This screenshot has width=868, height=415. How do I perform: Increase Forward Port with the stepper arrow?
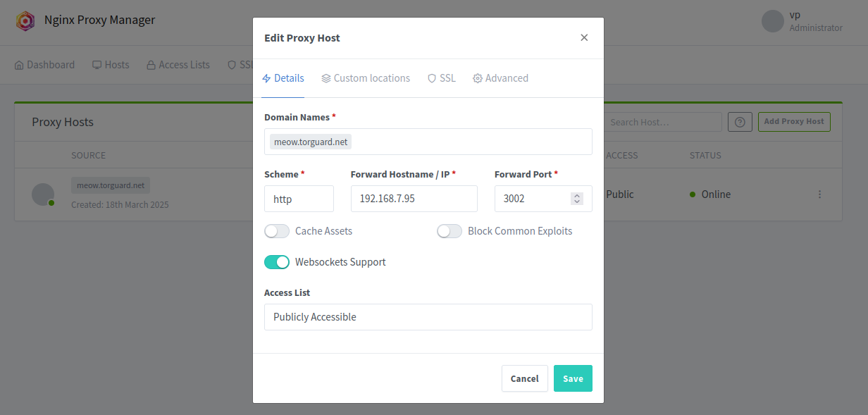[x=576, y=194]
